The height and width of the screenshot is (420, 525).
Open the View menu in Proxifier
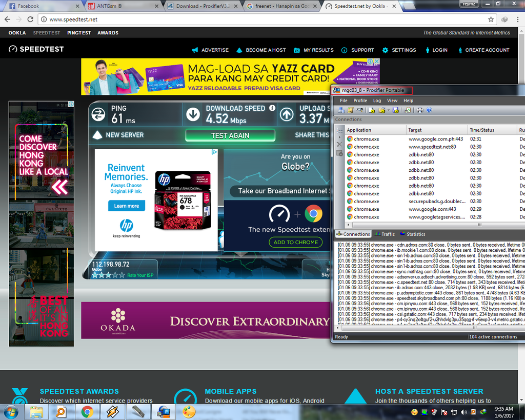click(x=392, y=101)
